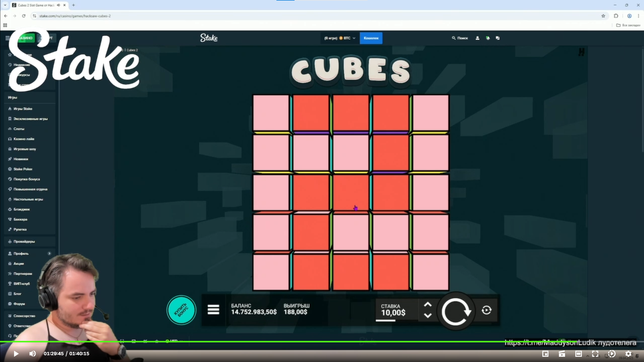Screen dimensions: 644x362
Task: Open Казино лайв in the sidebar
Action: (x=24, y=139)
